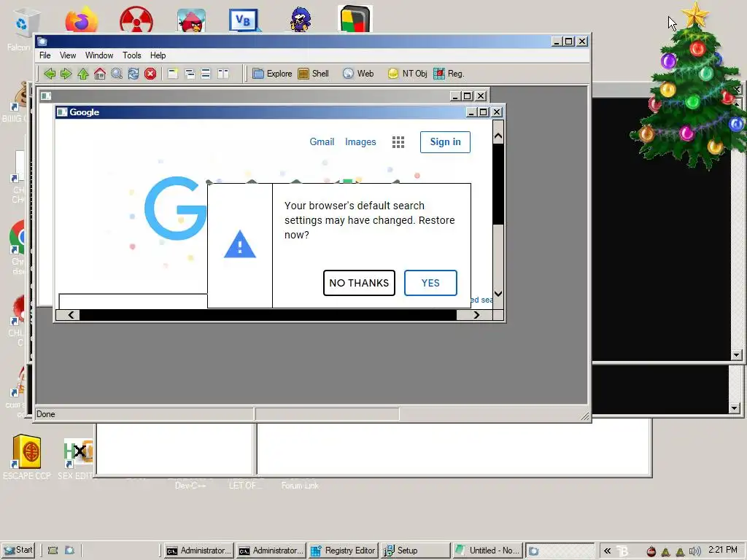Image resolution: width=747 pixels, height=560 pixels.
Task: Open the red radiation symbol desktop icon
Action: [136, 20]
